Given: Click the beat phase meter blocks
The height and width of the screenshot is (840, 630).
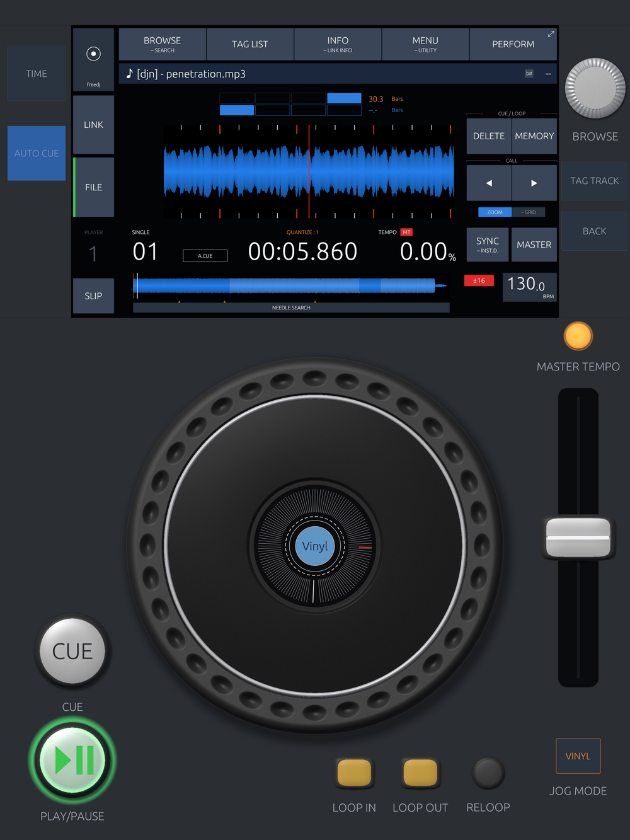Looking at the screenshot, I should 290,104.
